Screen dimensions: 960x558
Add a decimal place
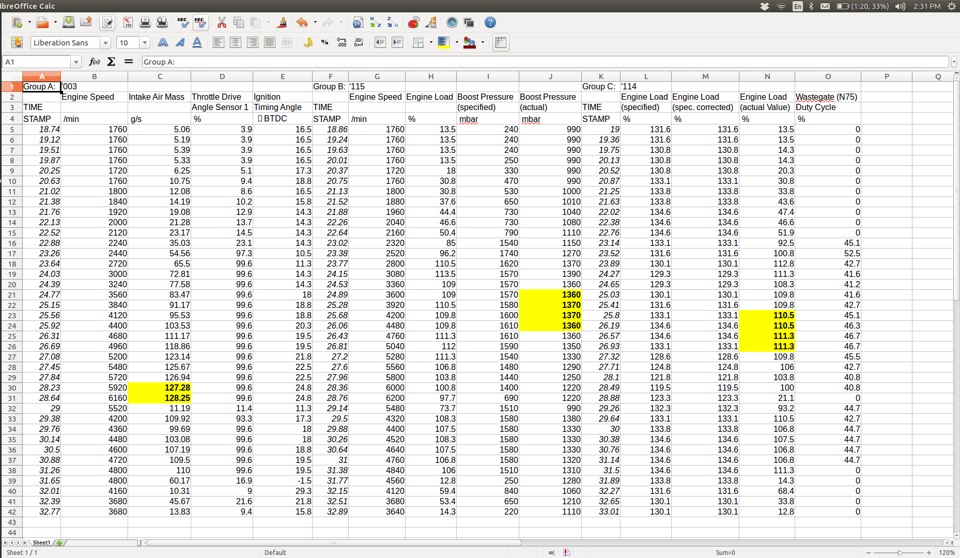point(342,43)
